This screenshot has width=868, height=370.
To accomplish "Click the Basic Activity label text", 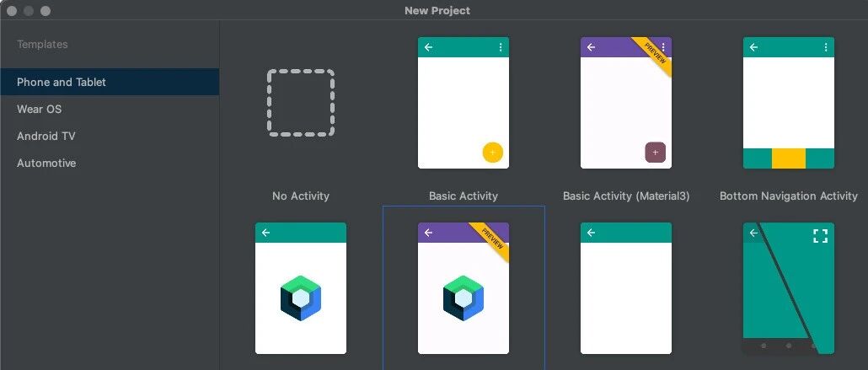I will click(463, 196).
